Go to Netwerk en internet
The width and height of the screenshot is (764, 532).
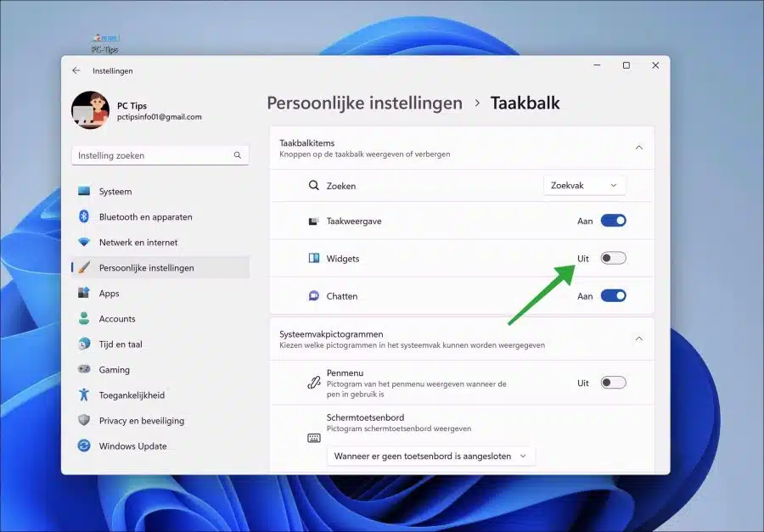tap(138, 242)
